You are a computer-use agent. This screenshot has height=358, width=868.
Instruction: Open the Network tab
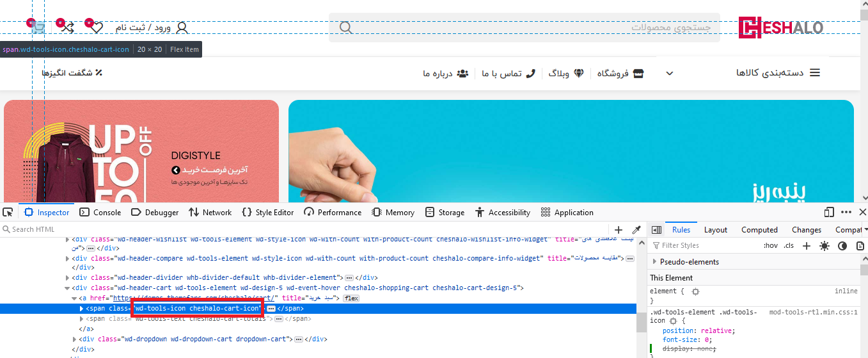click(x=210, y=213)
